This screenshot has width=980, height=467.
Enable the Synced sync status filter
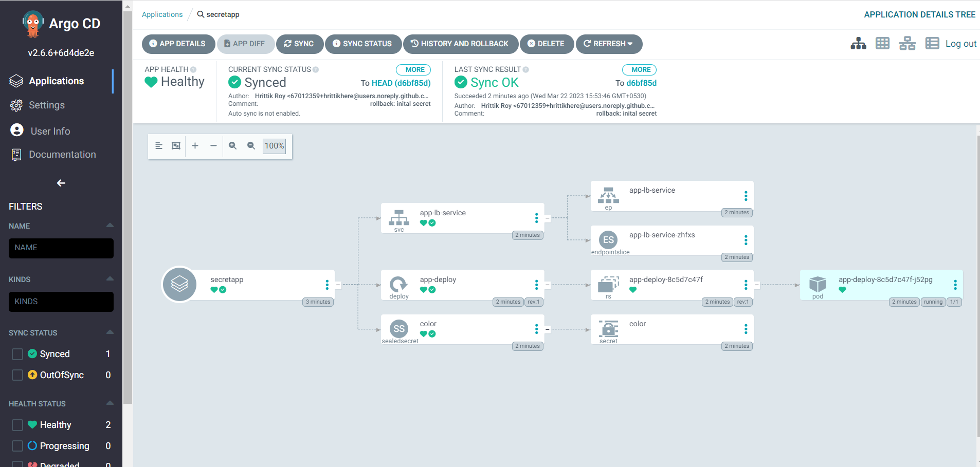(x=17, y=353)
